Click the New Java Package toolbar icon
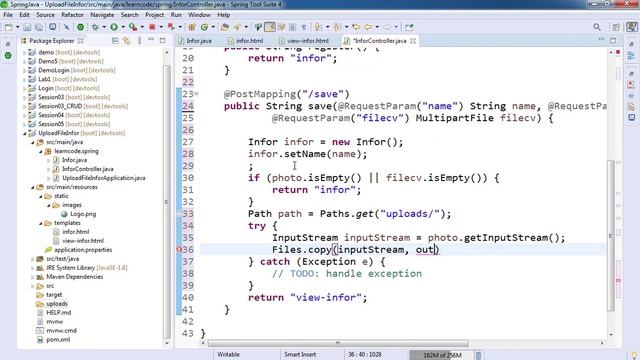Screen dimensions: 640x360 click(x=192, y=27)
